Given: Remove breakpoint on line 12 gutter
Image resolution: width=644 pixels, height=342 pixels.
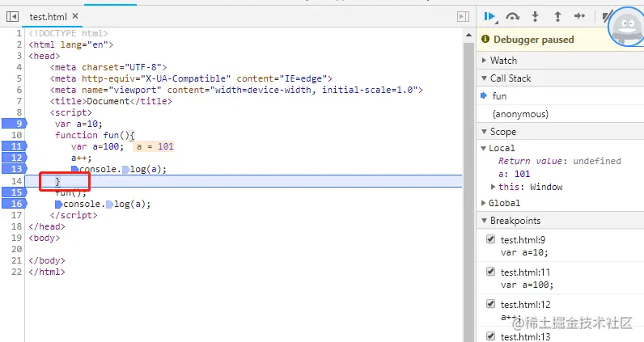Looking at the screenshot, I should 15,158.
